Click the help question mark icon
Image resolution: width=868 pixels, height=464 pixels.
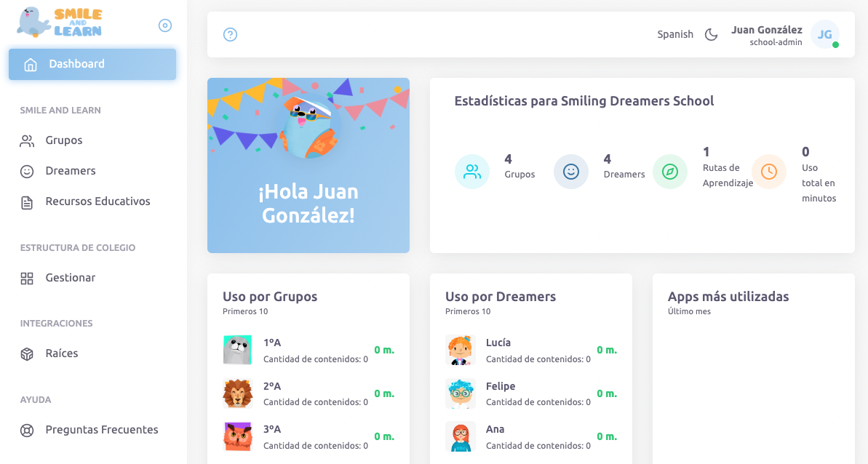(x=230, y=34)
